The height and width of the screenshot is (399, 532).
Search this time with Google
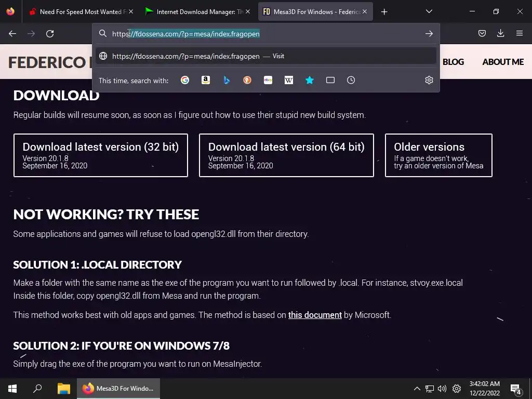point(185,80)
